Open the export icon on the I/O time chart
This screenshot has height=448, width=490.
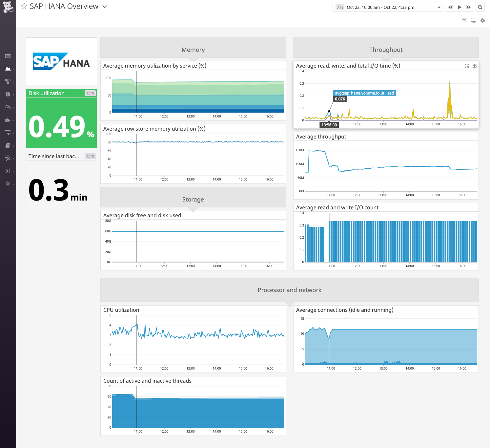(x=475, y=66)
